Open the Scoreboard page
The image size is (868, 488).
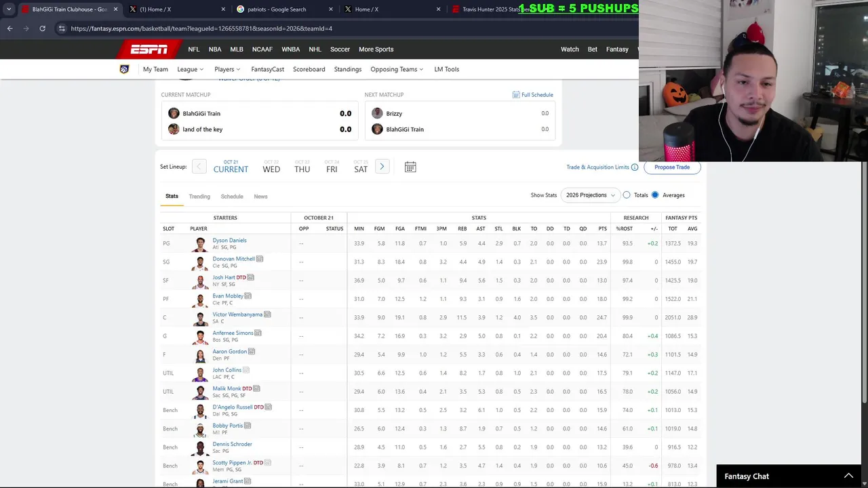coord(309,69)
